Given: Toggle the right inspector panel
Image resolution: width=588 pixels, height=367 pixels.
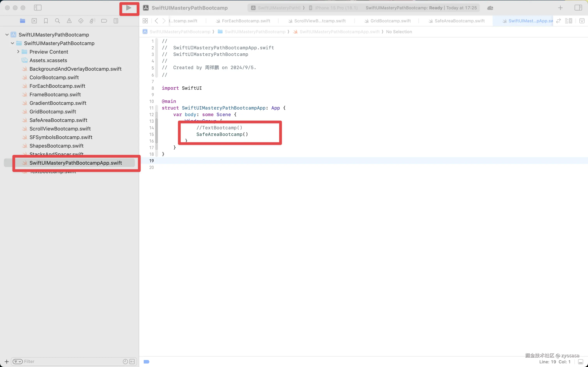Looking at the screenshot, I should (578, 8).
